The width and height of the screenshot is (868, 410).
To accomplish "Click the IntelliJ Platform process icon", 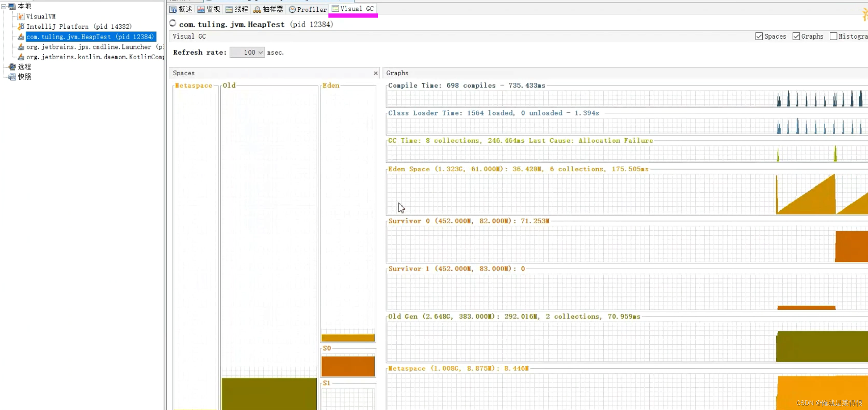I will 21,26.
